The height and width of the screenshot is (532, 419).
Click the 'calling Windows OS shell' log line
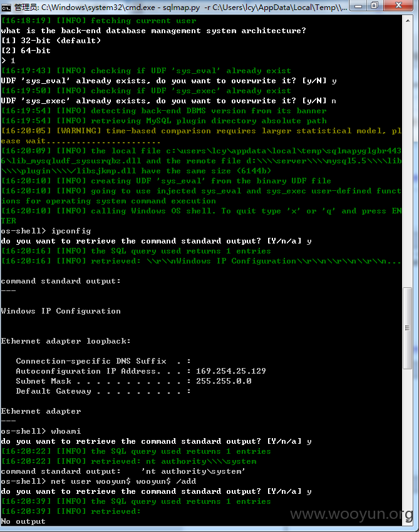pyautogui.click(x=201, y=216)
